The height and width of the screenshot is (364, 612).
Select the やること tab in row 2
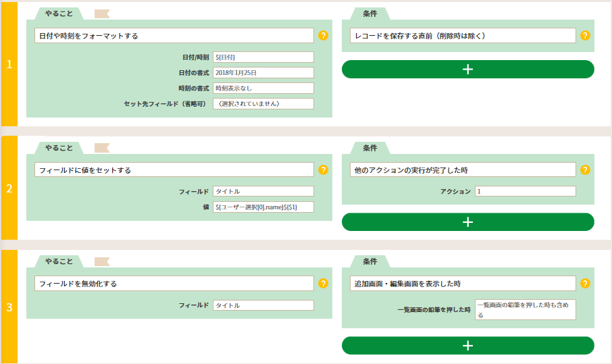click(x=59, y=148)
